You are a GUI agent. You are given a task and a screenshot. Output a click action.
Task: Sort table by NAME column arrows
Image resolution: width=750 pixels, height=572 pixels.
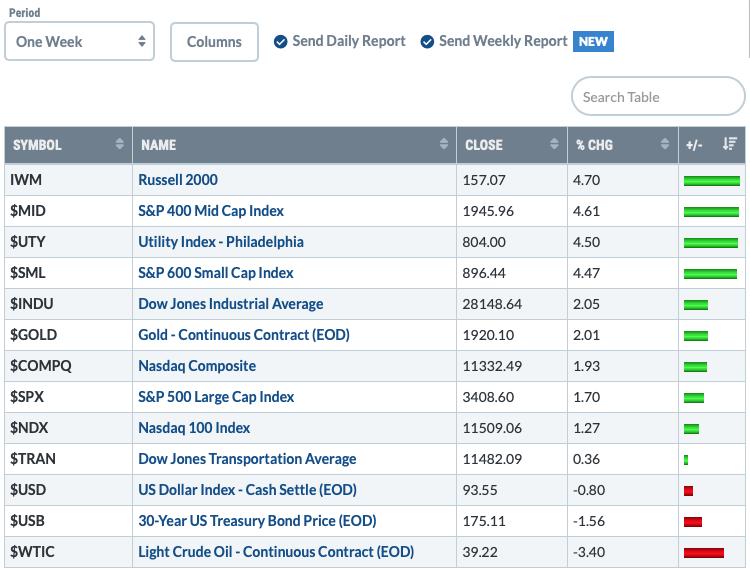tap(444, 143)
